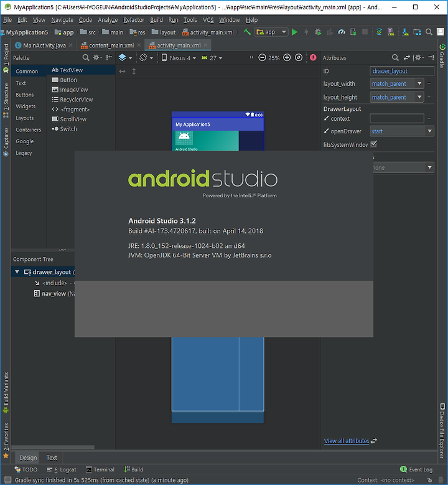Viewport: 448px width, 485px height.
Task: Click the context attribute input field
Action: 397,118
